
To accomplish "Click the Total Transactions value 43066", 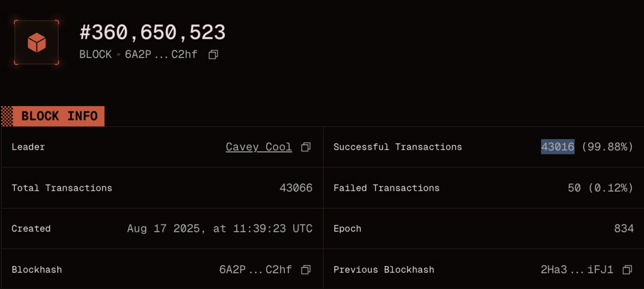I will pyautogui.click(x=296, y=188).
